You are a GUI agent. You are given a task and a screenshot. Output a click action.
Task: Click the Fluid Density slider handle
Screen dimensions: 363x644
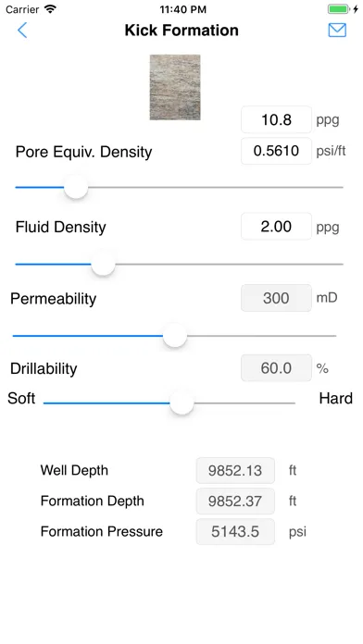click(103, 264)
